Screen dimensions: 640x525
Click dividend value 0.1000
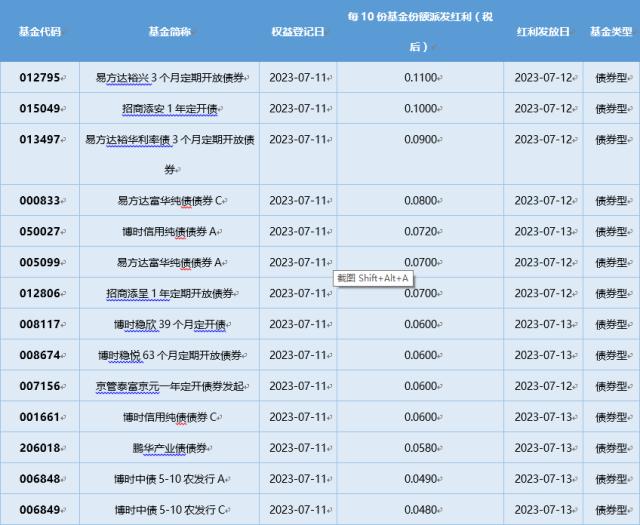pyautogui.click(x=420, y=108)
